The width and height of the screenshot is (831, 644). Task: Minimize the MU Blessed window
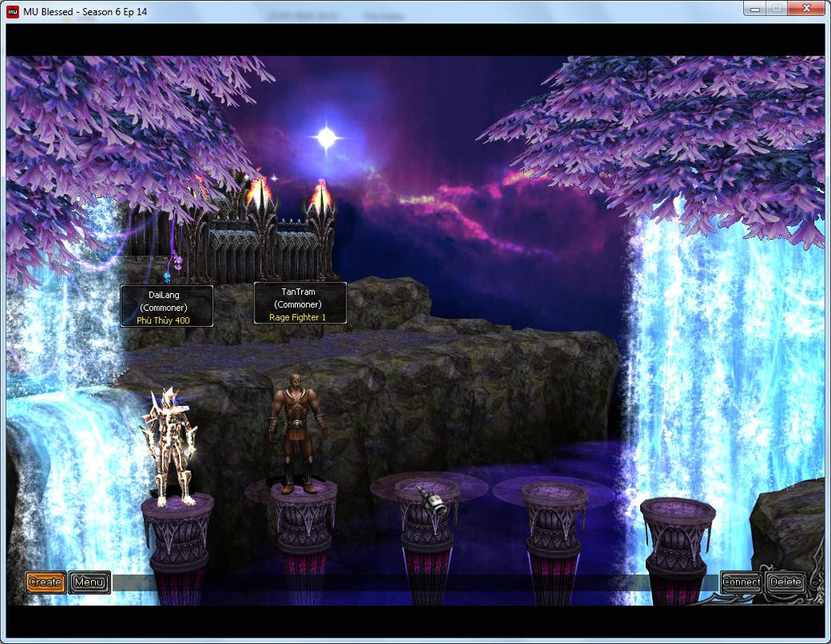(755, 9)
